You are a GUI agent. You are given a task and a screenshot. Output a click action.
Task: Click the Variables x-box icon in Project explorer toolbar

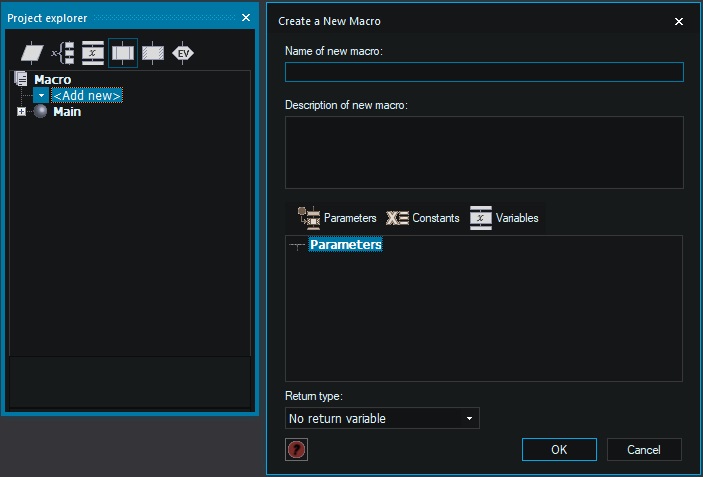click(93, 53)
